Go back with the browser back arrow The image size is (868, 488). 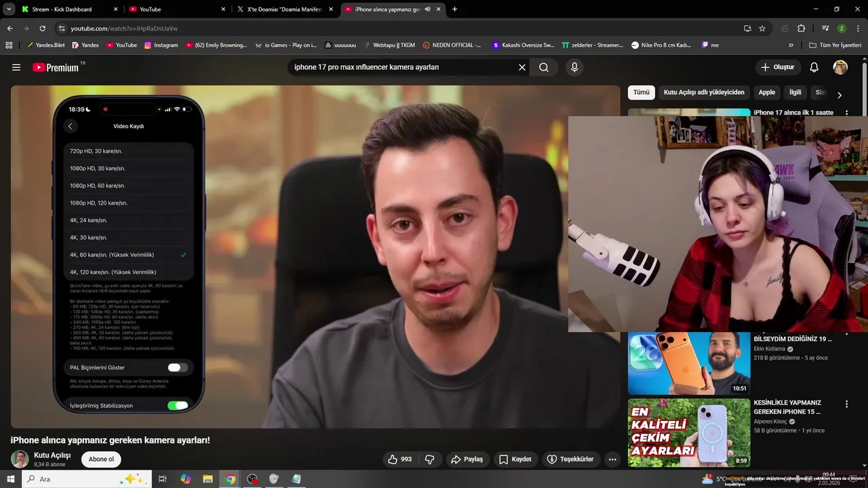[x=10, y=28]
